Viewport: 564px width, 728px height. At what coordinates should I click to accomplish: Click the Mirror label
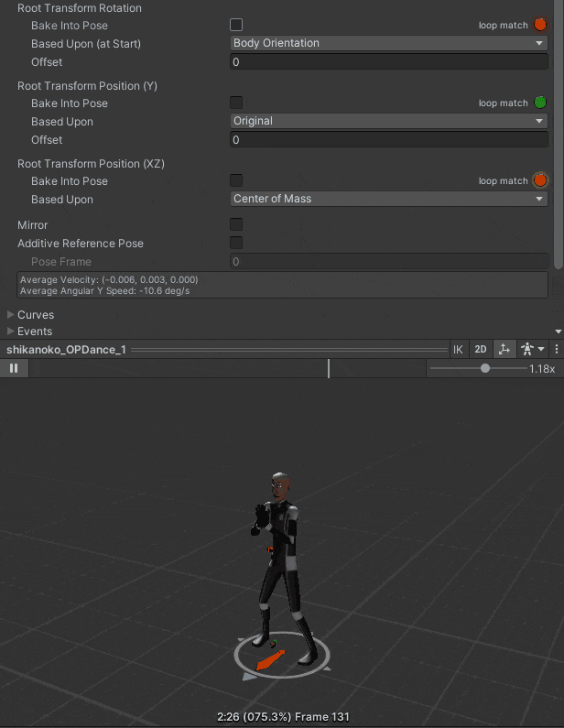[x=32, y=225]
